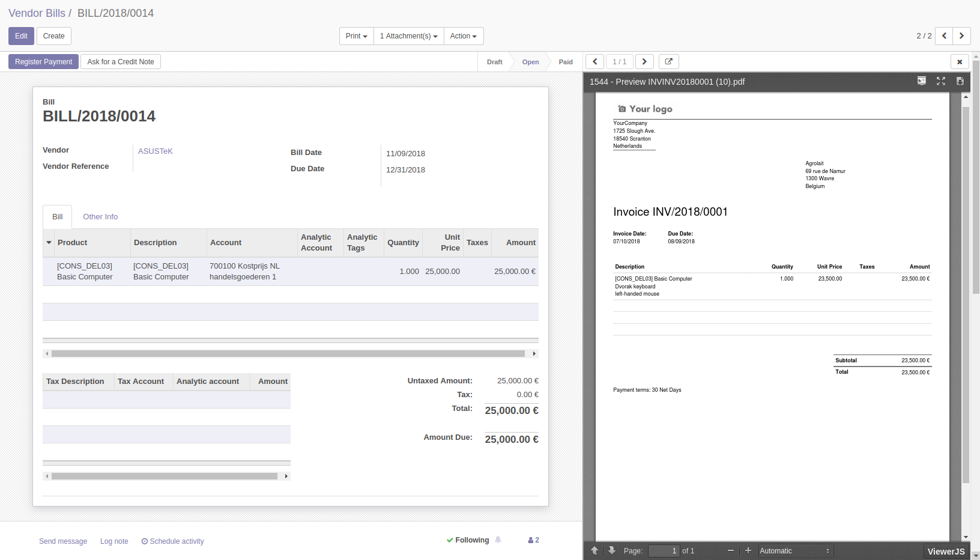
Task: Switch to the Other Info tab
Action: [x=100, y=217]
